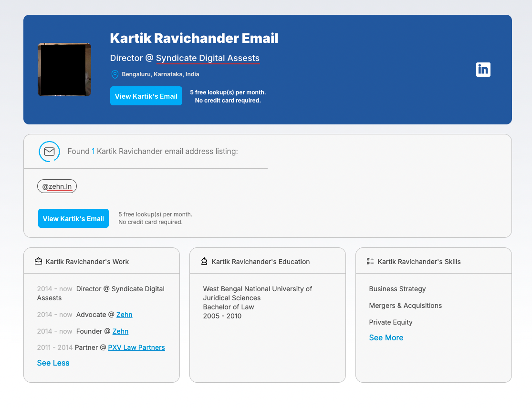Click the Found 1 Kartik Ravichander email listing text
The width and height of the screenshot is (532, 408).
pyautogui.click(x=153, y=151)
